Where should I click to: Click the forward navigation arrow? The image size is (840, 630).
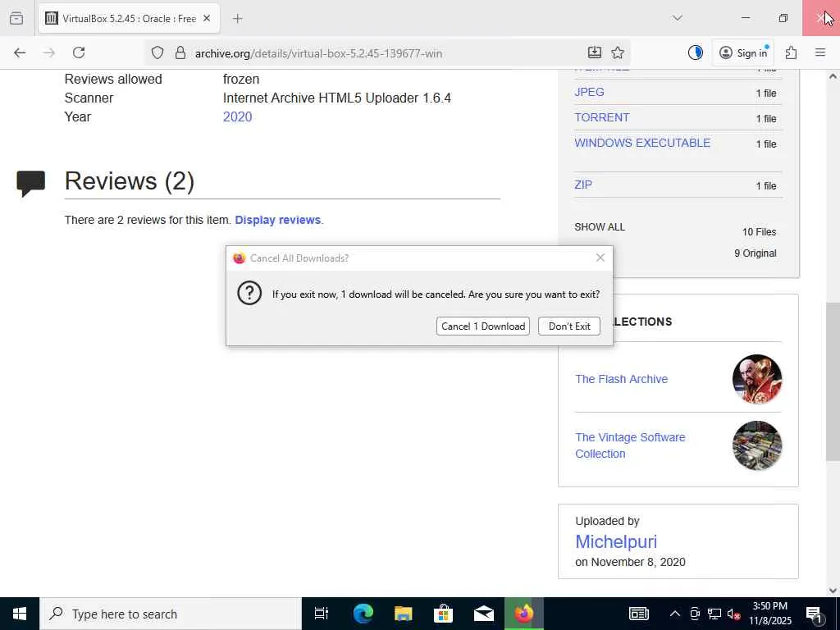point(48,52)
